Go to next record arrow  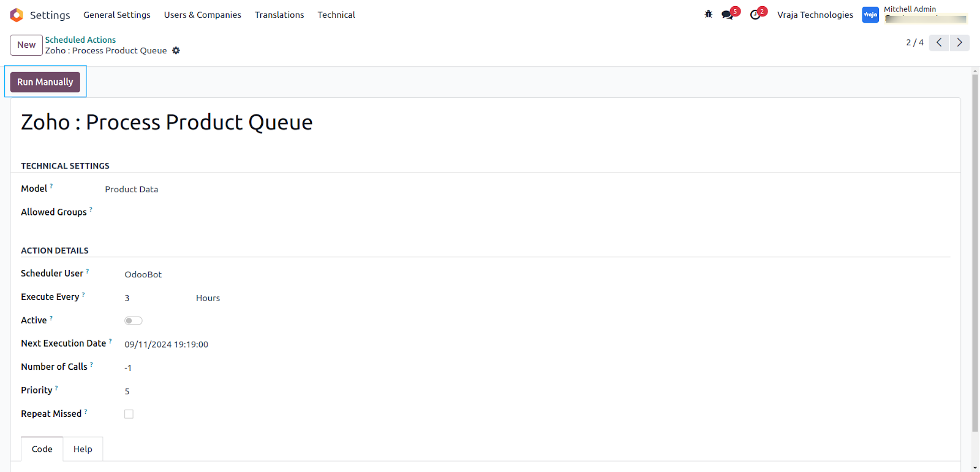click(x=960, y=42)
